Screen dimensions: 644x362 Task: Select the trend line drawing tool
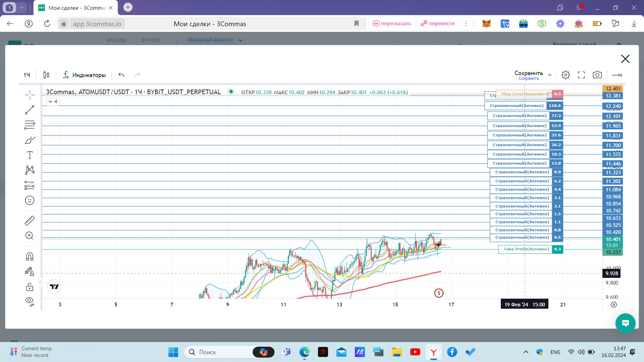pyautogui.click(x=30, y=110)
